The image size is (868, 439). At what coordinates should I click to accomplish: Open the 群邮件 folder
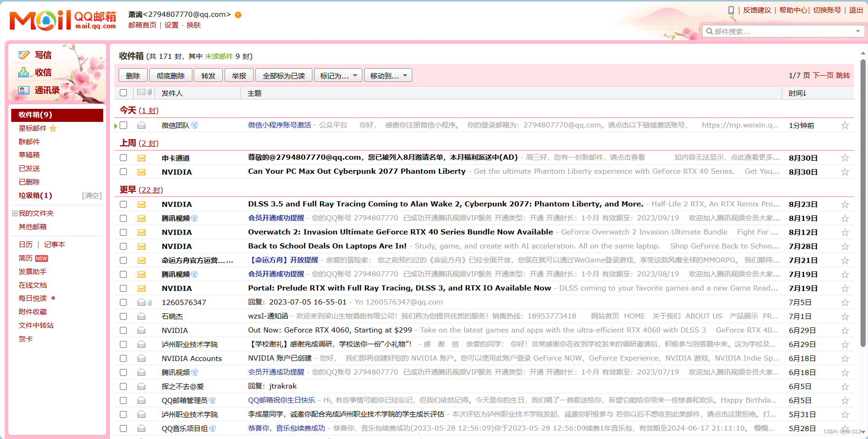(29, 142)
